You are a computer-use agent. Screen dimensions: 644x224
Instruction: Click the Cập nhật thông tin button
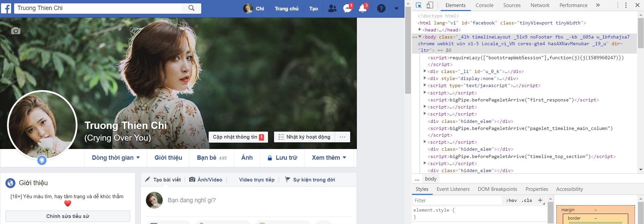[x=238, y=137]
